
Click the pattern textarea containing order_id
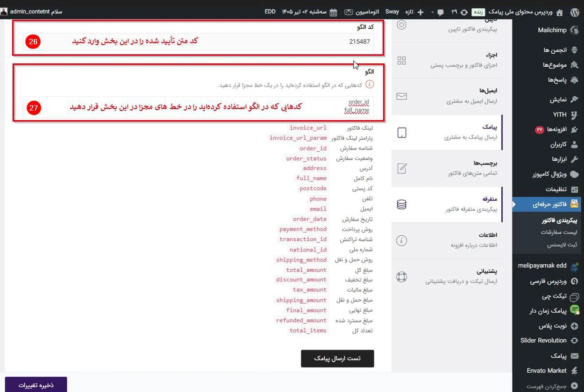198,107
